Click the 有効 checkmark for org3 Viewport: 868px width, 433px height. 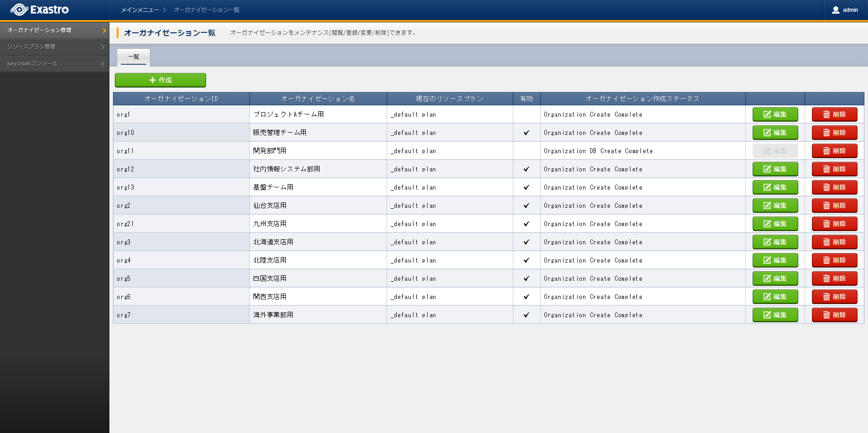527,242
